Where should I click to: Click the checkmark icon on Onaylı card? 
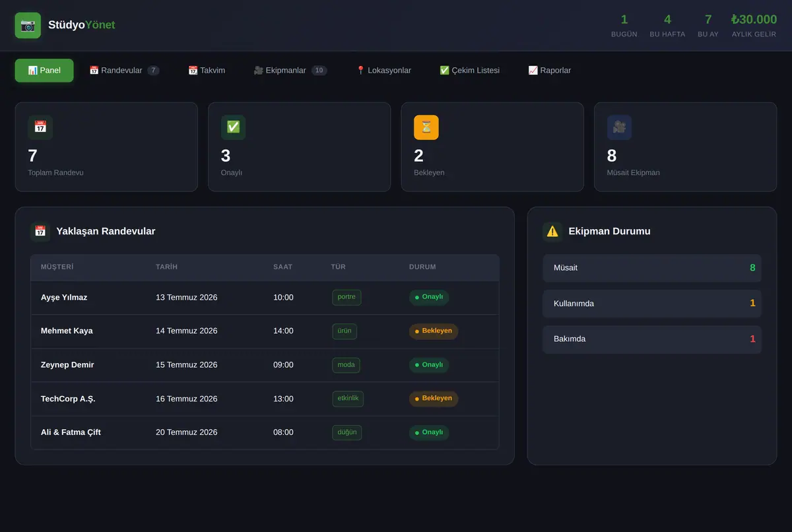234,127
